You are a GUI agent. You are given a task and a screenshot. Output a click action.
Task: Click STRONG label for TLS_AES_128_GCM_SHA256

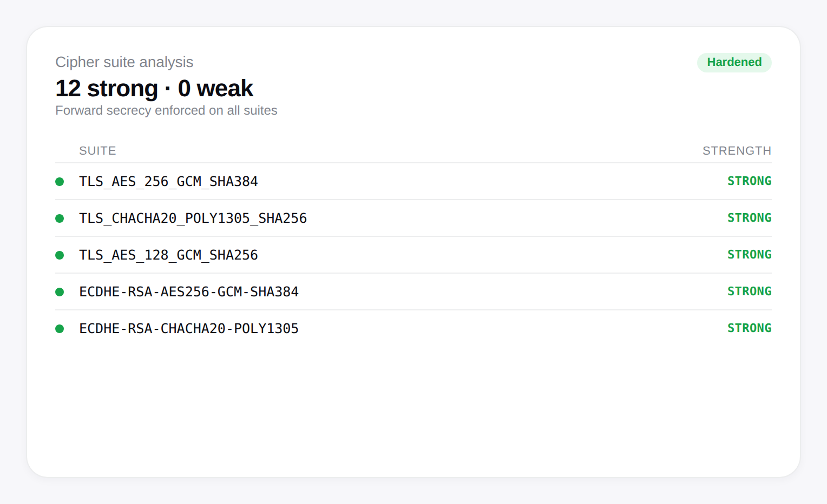point(749,255)
